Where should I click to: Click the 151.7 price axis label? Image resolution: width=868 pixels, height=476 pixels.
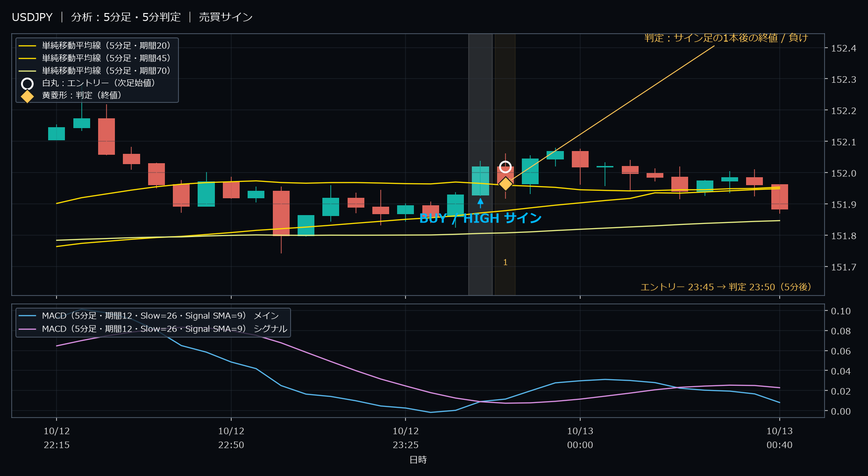(x=844, y=267)
